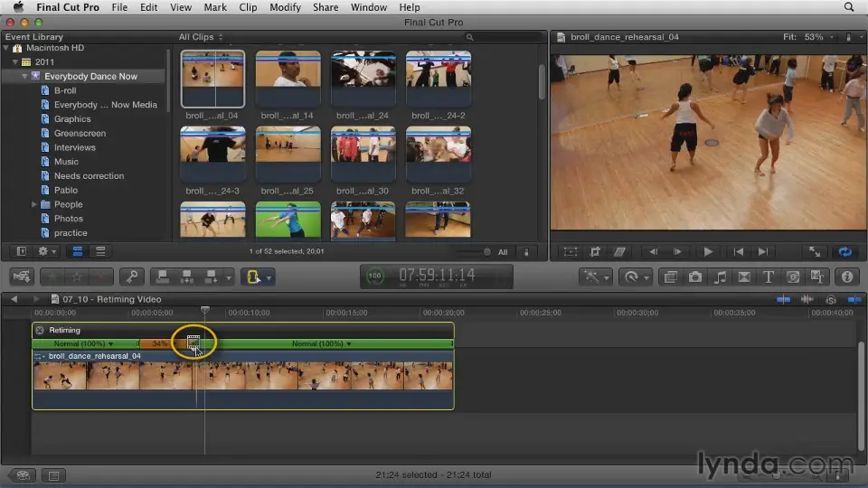Enter full-screen viewer playback
Image resolution: width=868 pixels, height=488 pixels.
click(x=815, y=252)
